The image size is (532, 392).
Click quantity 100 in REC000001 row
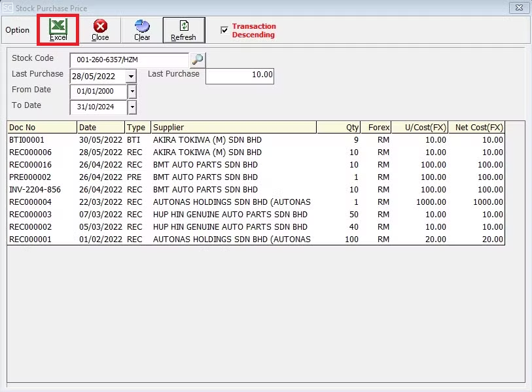click(351, 240)
